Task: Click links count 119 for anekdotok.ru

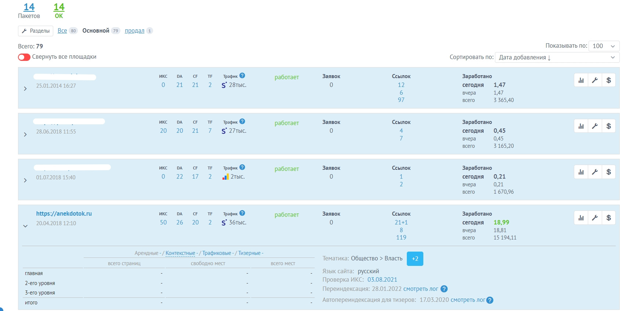Action: point(401,238)
